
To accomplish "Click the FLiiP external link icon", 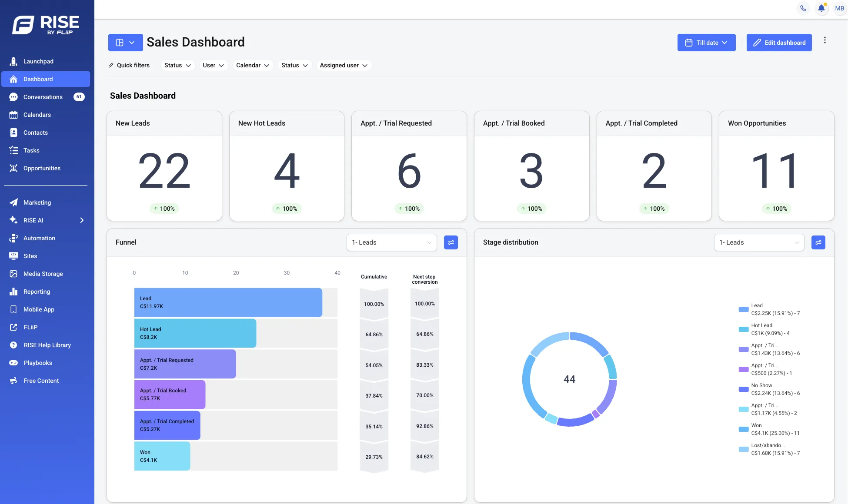I will coord(13,327).
